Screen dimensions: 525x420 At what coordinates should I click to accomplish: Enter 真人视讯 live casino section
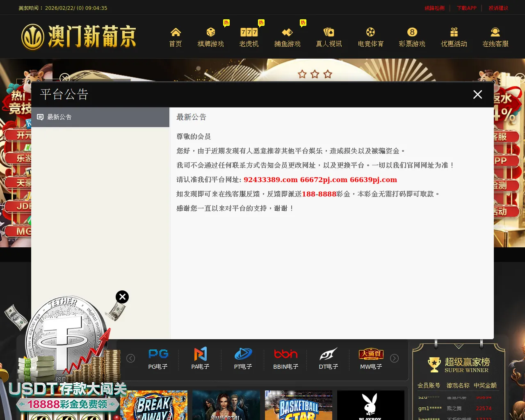[x=329, y=37]
